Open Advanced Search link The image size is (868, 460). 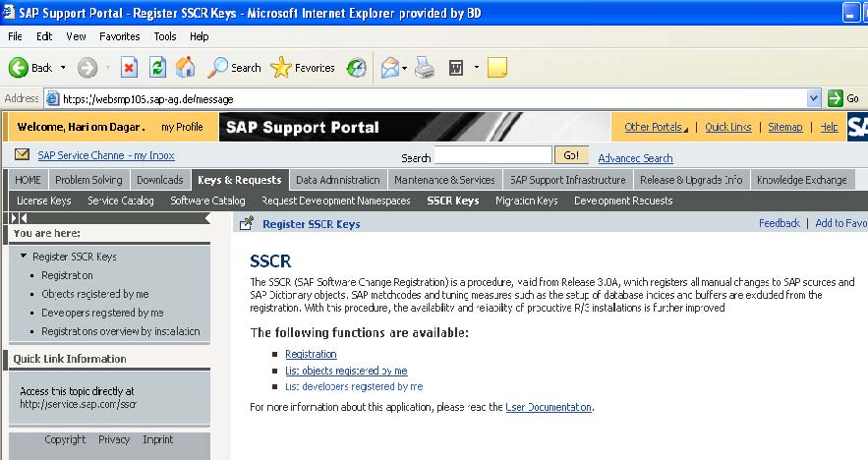[x=635, y=158]
